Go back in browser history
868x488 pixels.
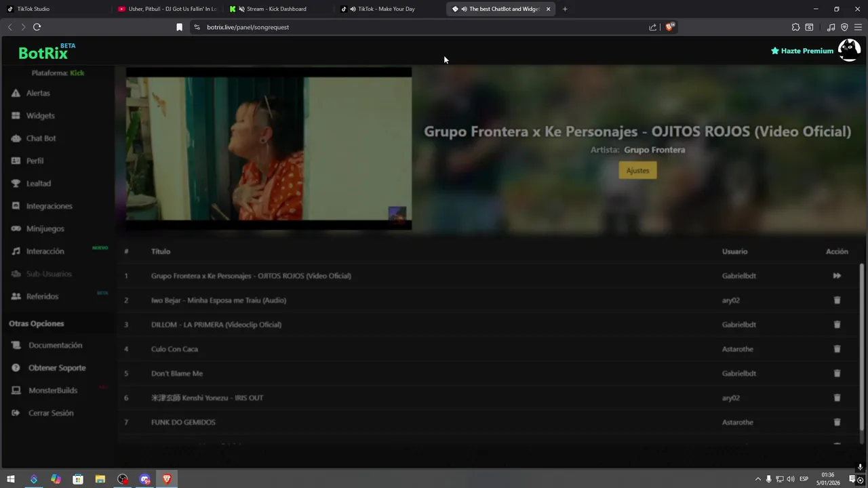[9, 27]
